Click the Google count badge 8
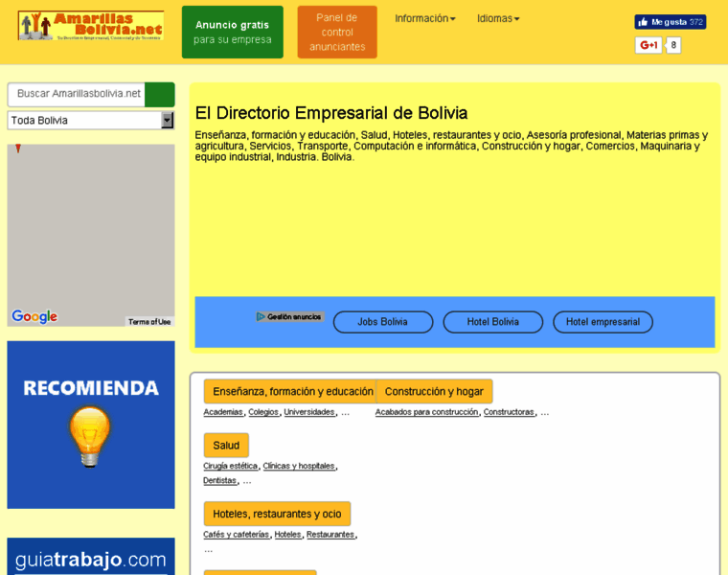This screenshot has height=575, width=728. click(673, 45)
